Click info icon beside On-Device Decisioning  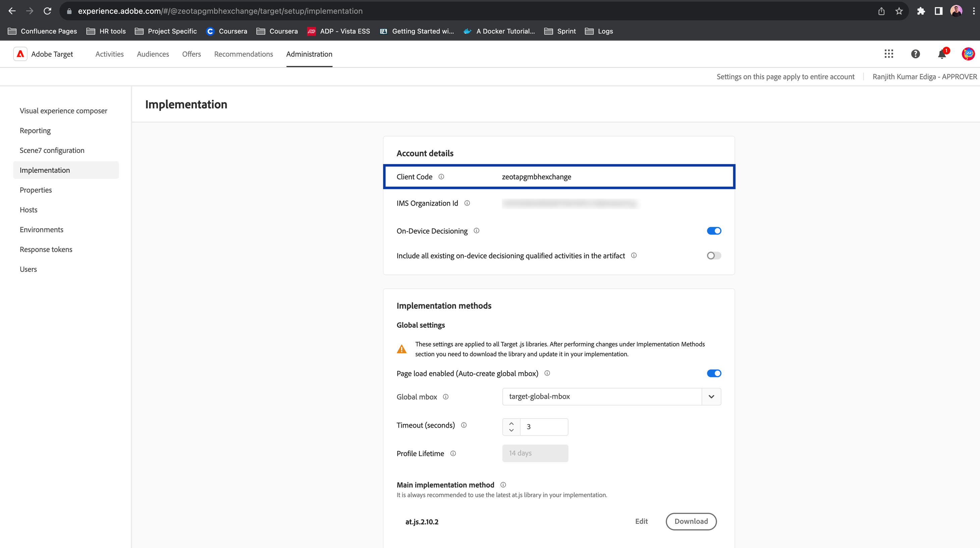click(x=476, y=231)
